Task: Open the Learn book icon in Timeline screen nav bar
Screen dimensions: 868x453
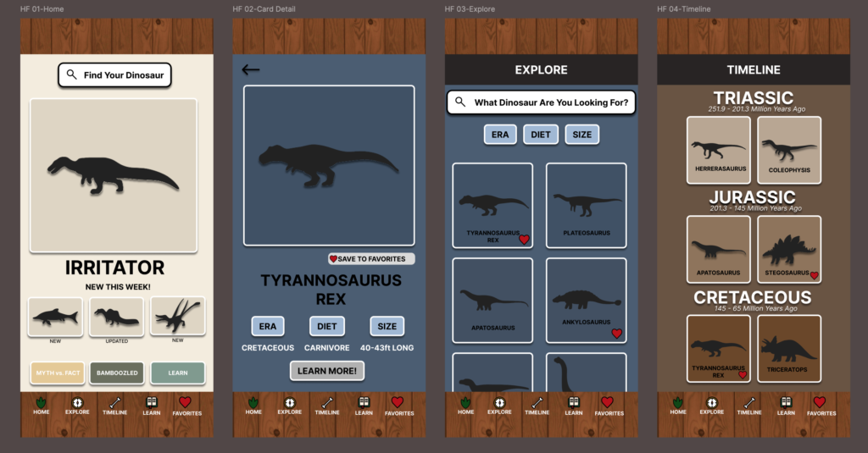Action: coord(786,402)
